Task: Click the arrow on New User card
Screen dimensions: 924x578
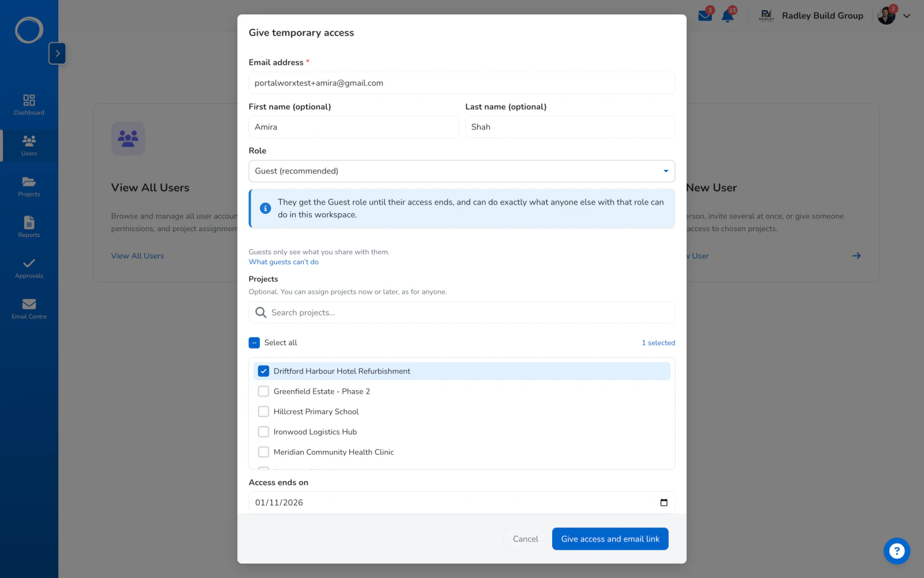Action: (x=856, y=255)
